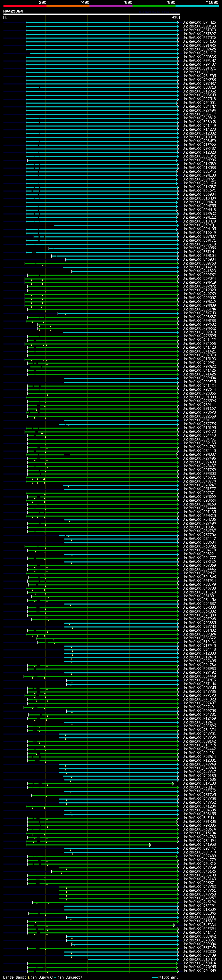Click hit label UniRef100_Q15317
222x980 pixels.
[199, 921]
